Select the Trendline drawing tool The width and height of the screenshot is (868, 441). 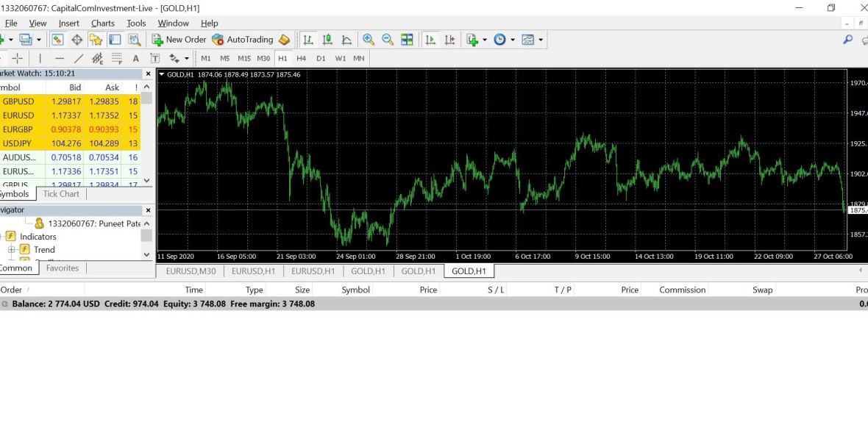click(x=79, y=58)
